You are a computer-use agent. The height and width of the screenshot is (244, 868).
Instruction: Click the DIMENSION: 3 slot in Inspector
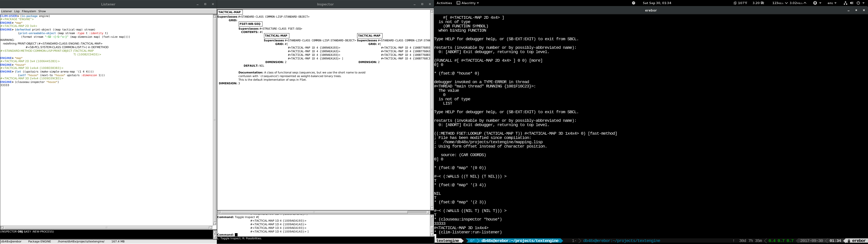tap(229, 83)
